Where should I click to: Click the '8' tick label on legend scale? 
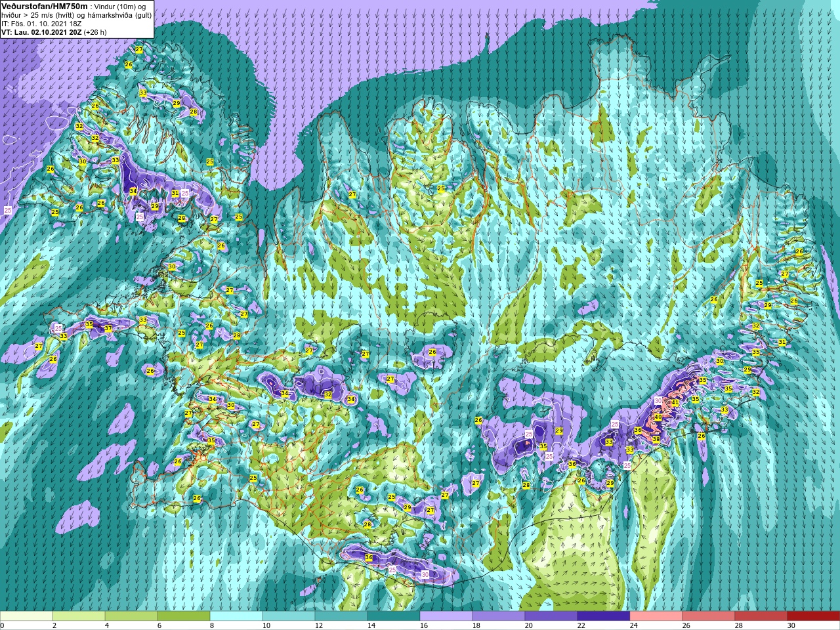click(211, 625)
